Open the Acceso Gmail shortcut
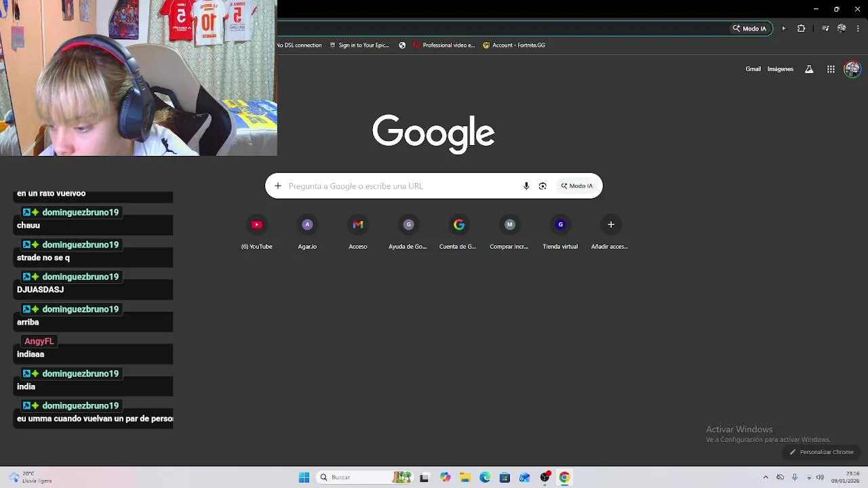The height and width of the screenshot is (488, 868). click(358, 232)
